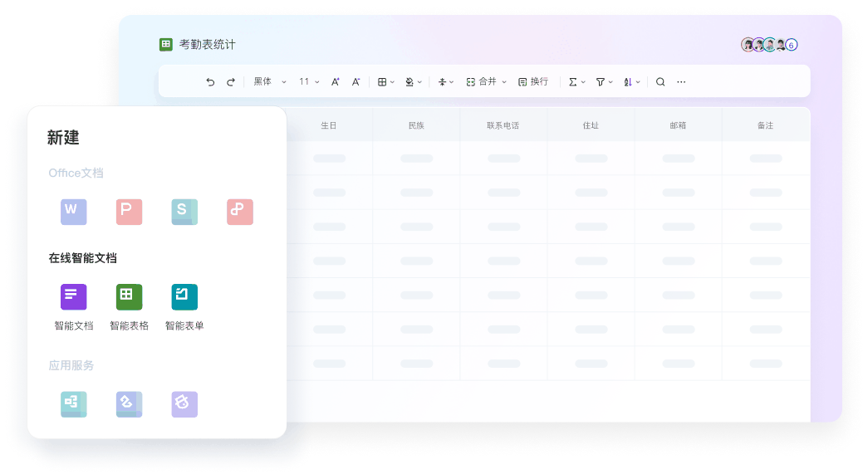Screen dimensions: 868x474
Task: Click the collaborator count badge 6
Action: (792, 45)
